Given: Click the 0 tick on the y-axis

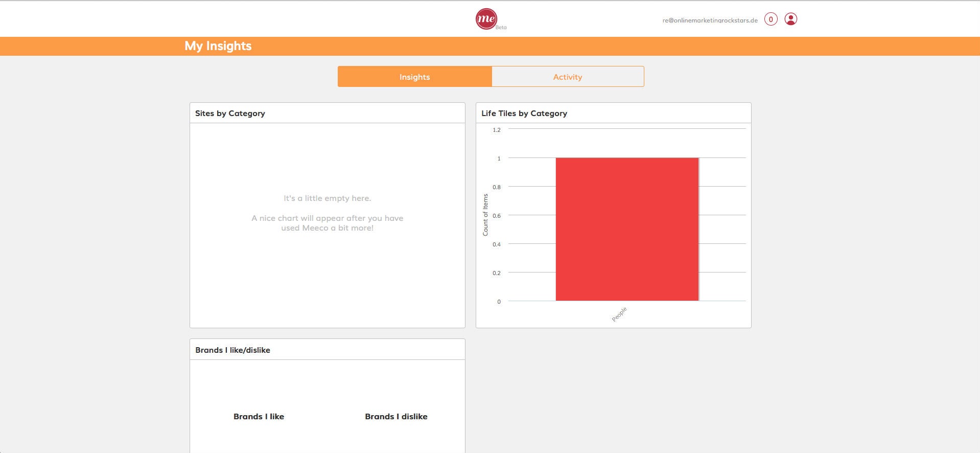Looking at the screenshot, I should click(x=499, y=302).
